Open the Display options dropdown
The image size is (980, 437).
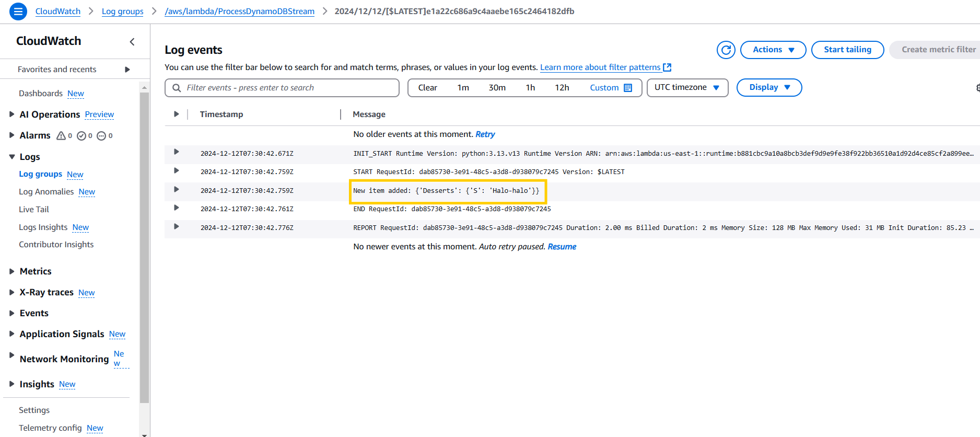[768, 88]
